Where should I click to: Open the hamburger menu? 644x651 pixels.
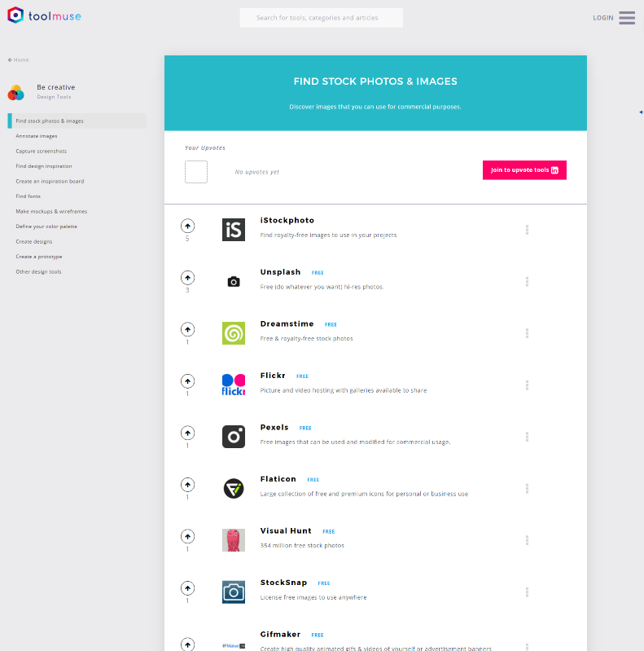pos(627,18)
